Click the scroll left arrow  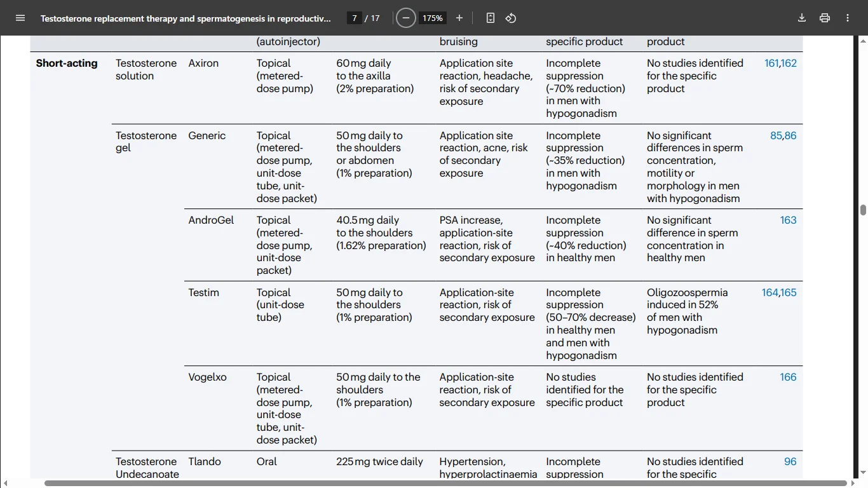pyautogui.click(x=5, y=483)
